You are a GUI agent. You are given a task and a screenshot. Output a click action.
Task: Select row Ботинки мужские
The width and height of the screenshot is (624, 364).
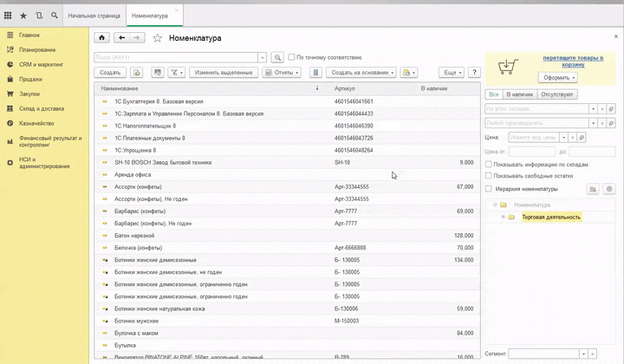tap(287, 321)
